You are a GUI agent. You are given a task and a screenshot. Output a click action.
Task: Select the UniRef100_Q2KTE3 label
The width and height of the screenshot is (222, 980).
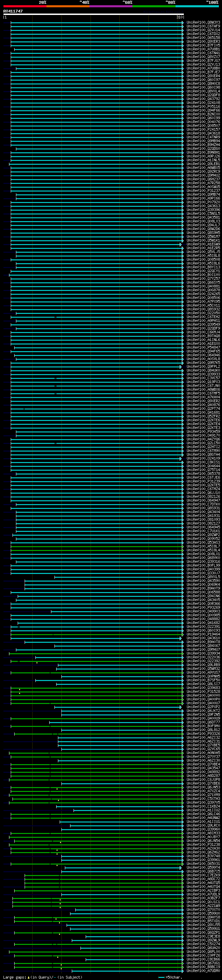(203, 428)
